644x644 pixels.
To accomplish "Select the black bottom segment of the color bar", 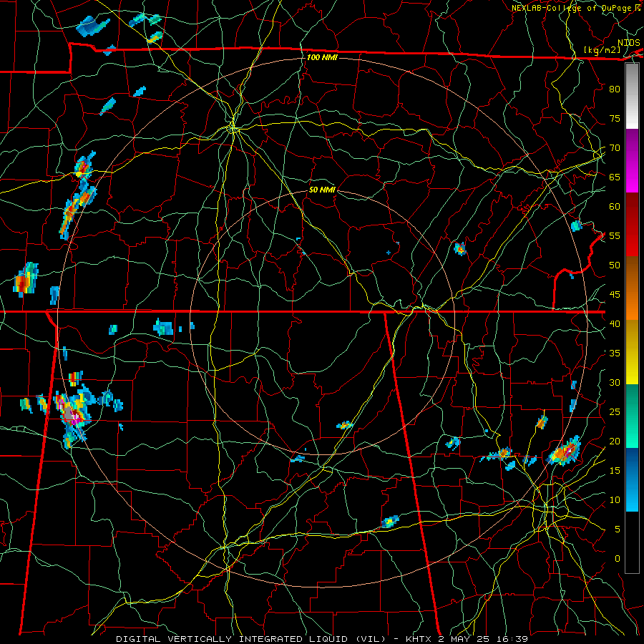I will 632,542.
